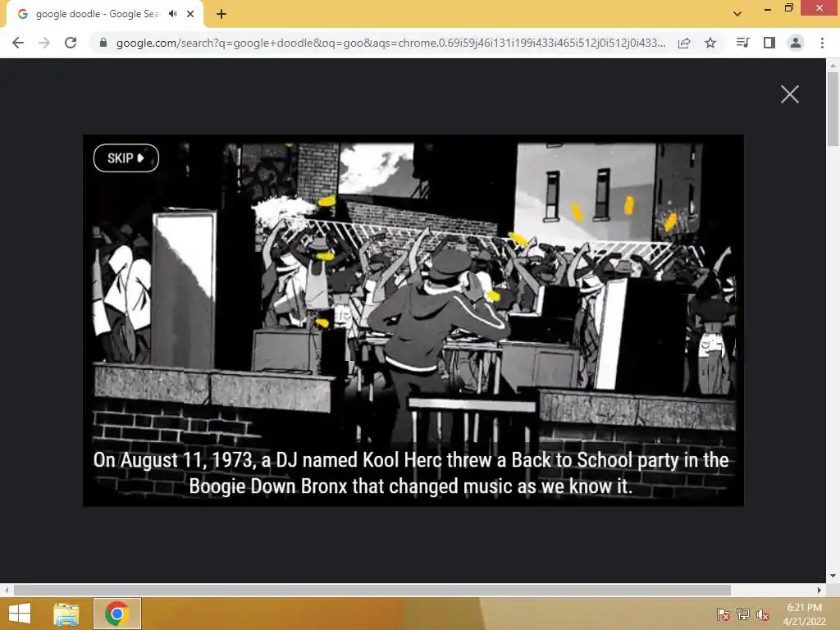Click the forward navigation arrow
This screenshot has width=840, height=630.
[44, 43]
